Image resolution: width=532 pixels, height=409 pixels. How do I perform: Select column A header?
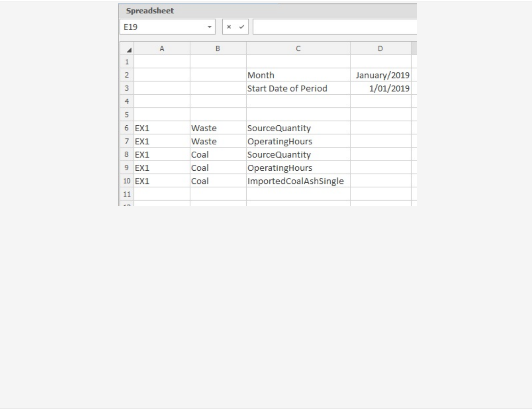(162, 49)
